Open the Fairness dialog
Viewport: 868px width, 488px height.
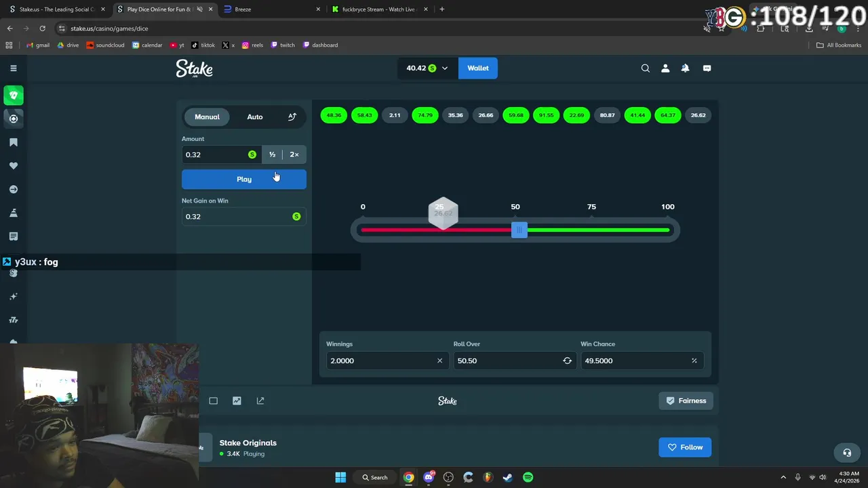click(x=686, y=401)
